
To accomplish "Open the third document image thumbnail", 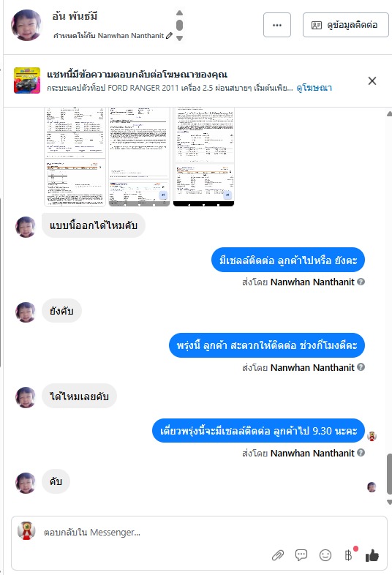I will coord(203,157).
